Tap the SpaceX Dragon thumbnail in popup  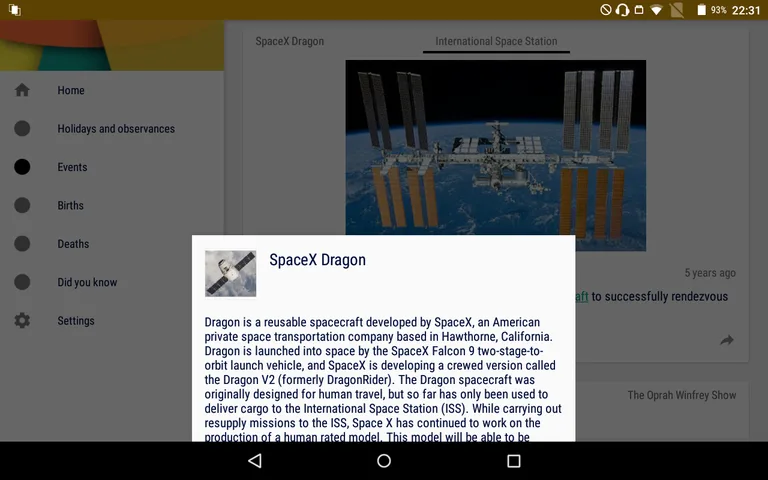click(x=230, y=274)
